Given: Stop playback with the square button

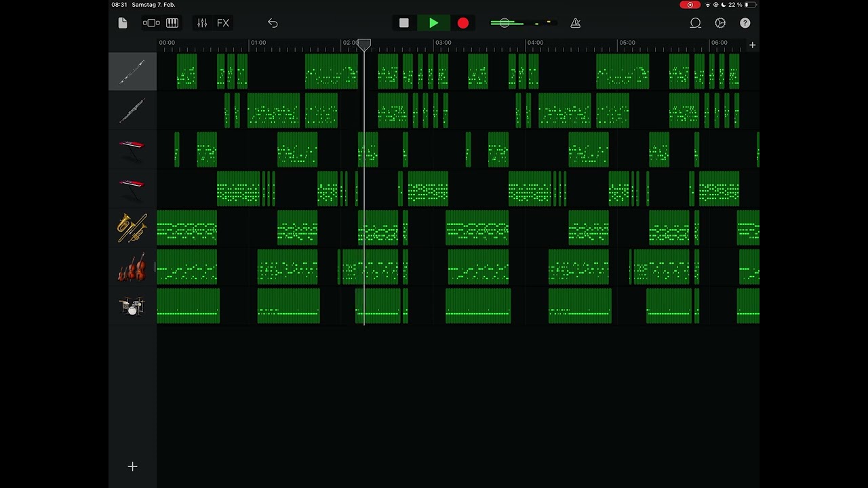Looking at the screenshot, I should tap(404, 23).
